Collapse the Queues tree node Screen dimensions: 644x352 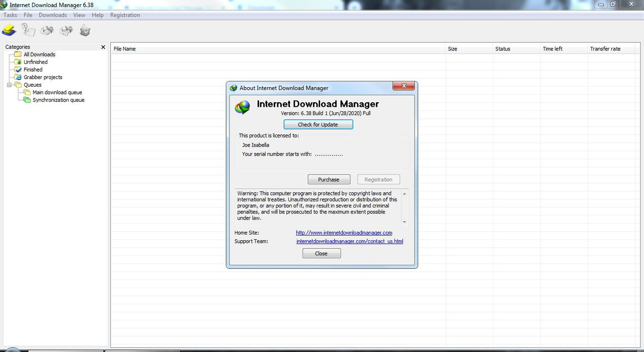9,85
